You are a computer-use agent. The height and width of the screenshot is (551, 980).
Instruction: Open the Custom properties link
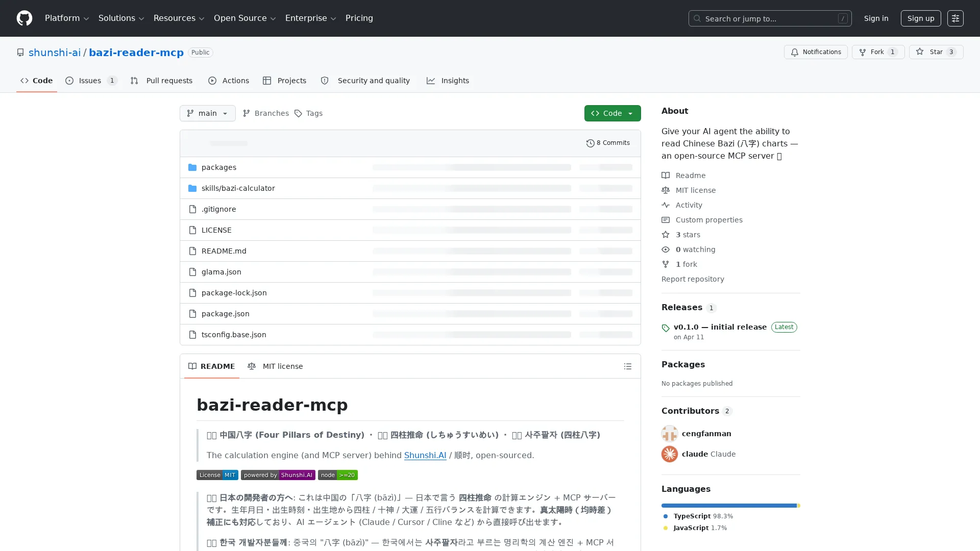point(702,220)
